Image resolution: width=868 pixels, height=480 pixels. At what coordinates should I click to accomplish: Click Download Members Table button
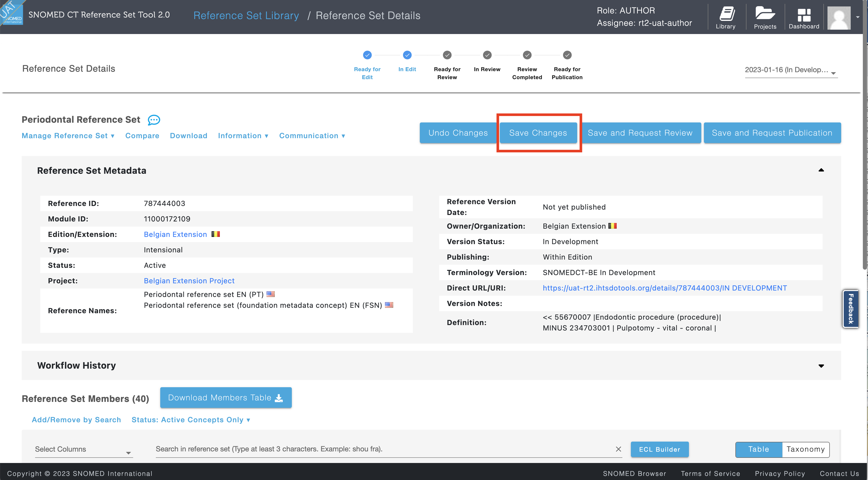226,398
